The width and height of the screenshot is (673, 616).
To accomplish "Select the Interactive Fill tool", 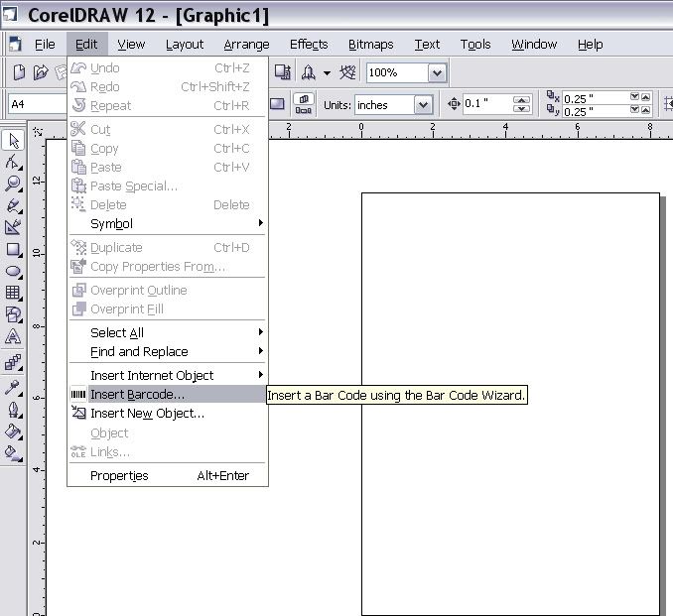I will pyautogui.click(x=13, y=453).
